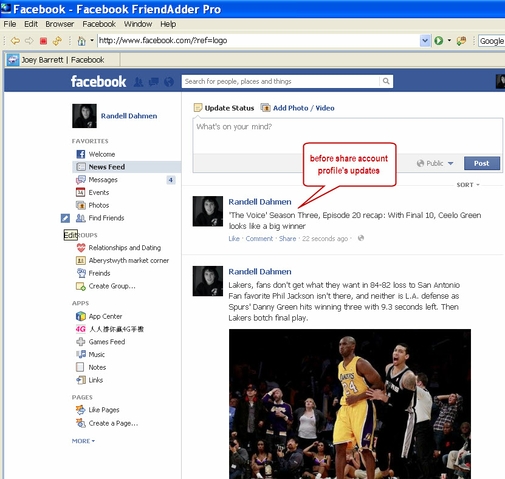Select News Feed in sidebar
This screenshot has width=505, height=479.
coord(126,167)
